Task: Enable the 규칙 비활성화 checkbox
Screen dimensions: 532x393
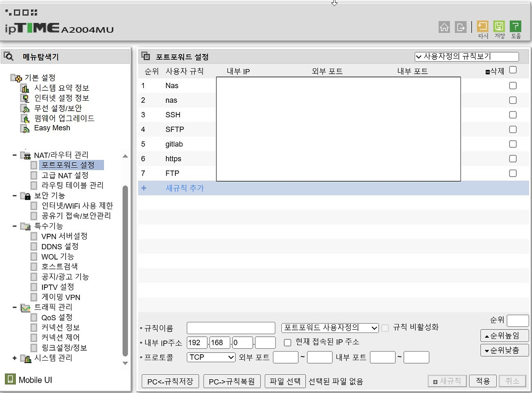Action: (384, 328)
